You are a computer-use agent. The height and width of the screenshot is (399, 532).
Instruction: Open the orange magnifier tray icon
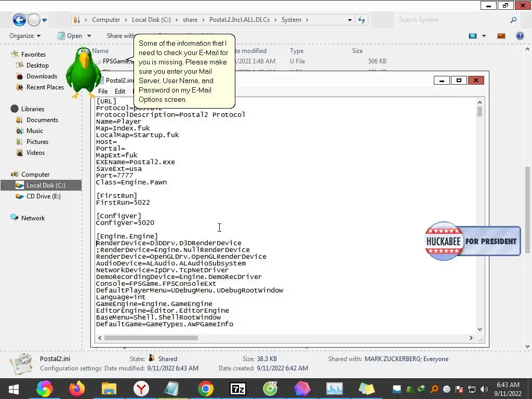[x=434, y=389]
